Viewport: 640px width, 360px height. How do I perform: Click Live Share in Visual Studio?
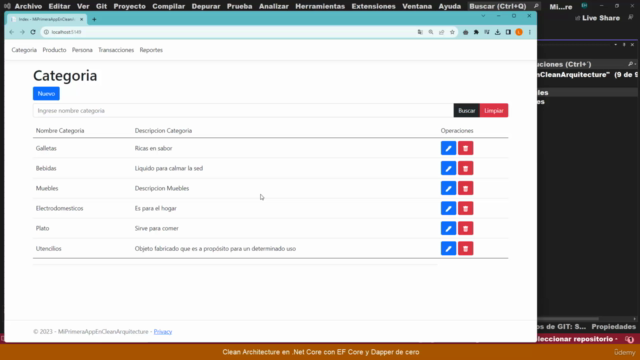click(x=597, y=18)
